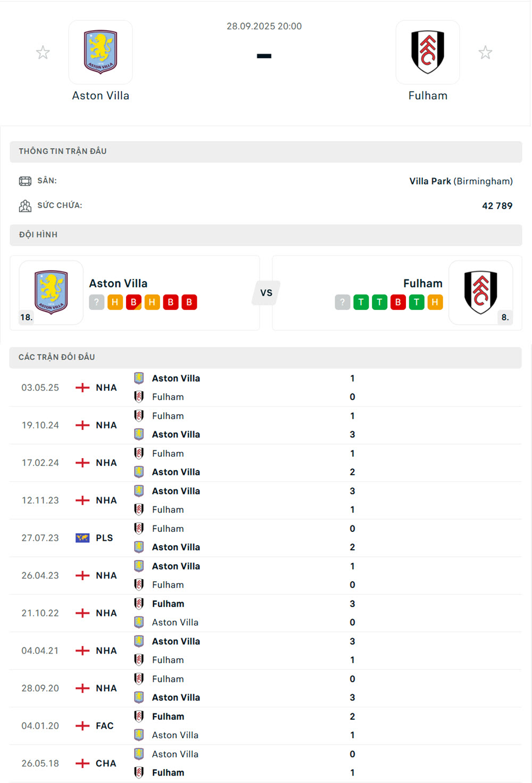Open the 26.05.18 CHA match
This screenshot has height=783, width=532.
tap(213, 763)
